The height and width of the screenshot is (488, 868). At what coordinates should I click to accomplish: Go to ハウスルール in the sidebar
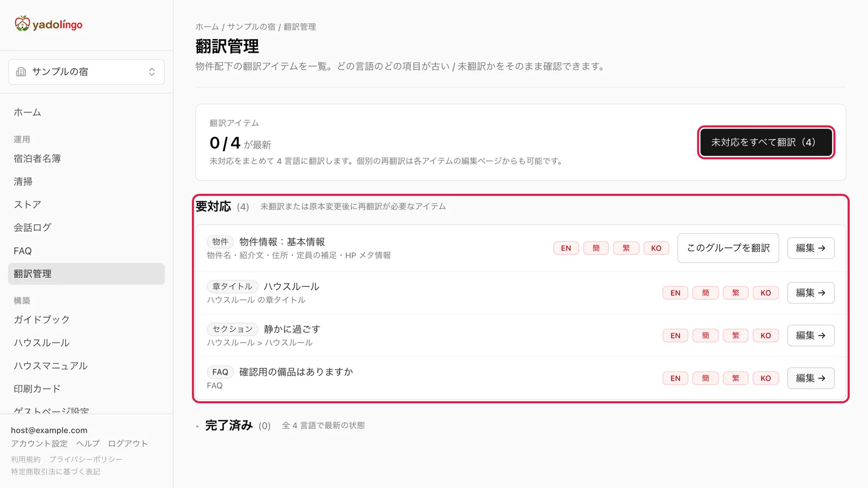[42, 343]
